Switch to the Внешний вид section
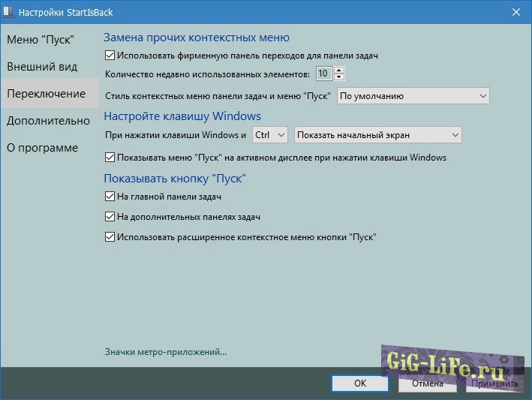This screenshot has width=532, height=400. point(42,67)
